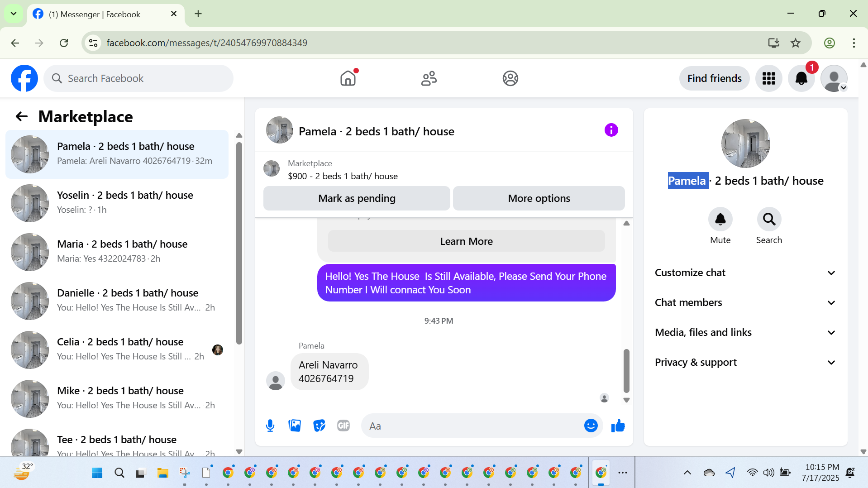Open the Friends icon in top nav

(x=429, y=78)
